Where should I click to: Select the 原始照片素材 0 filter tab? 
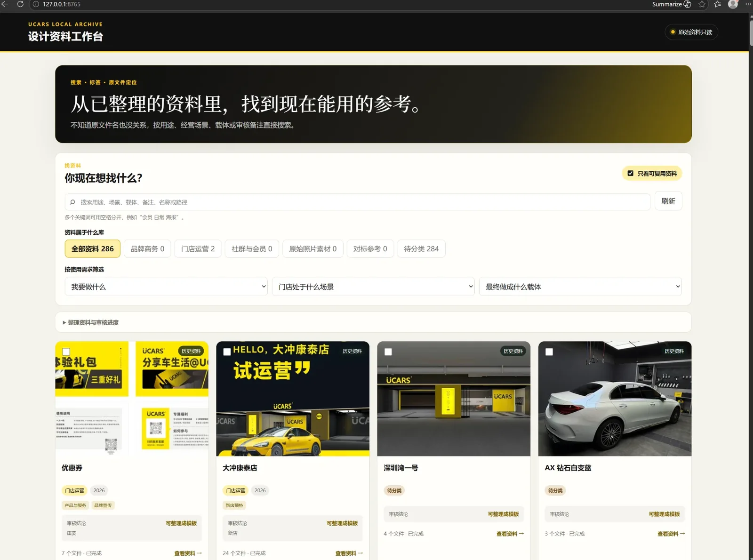[312, 248]
